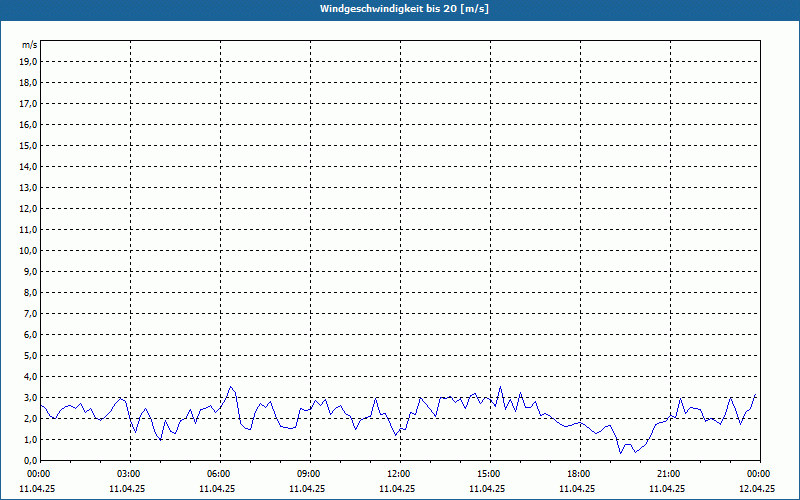This screenshot has width=800, height=500.
Task: Click the '00:00' label above 12.04.25
Action: (x=760, y=474)
